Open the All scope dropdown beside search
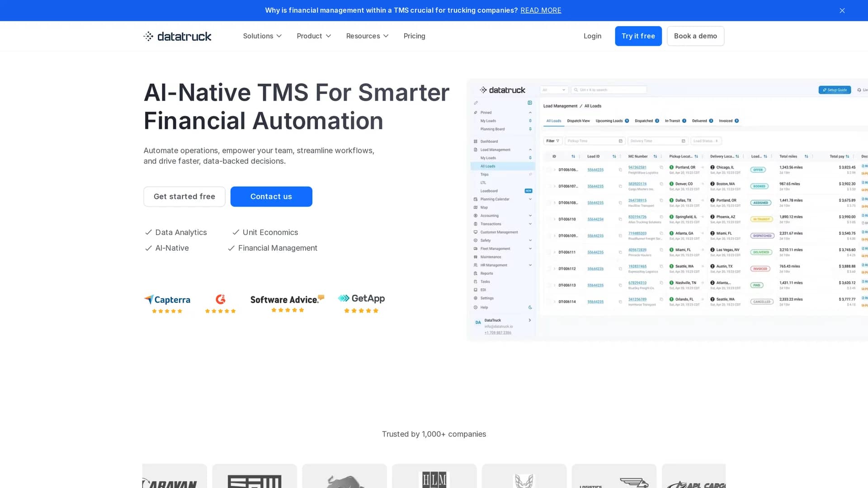The width and height of the screenshot is (868, 488). pyautogui.click(x=554, y=90)
